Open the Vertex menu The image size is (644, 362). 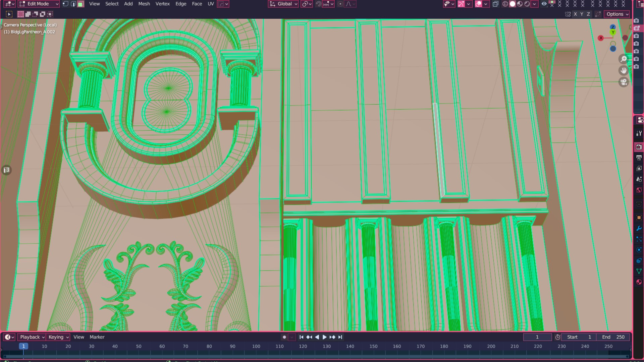point(162,4)
